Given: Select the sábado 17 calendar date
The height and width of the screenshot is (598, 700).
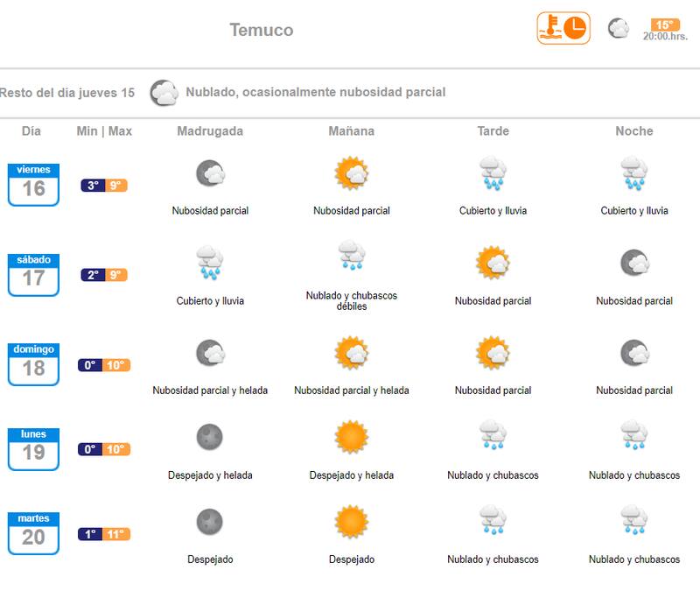Looking at the screenshot, I should [33, 274].
